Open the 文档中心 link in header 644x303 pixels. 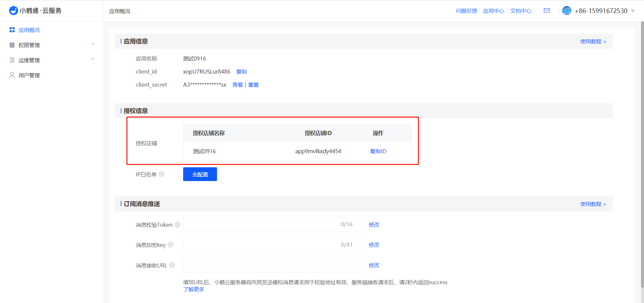[521, 11]
